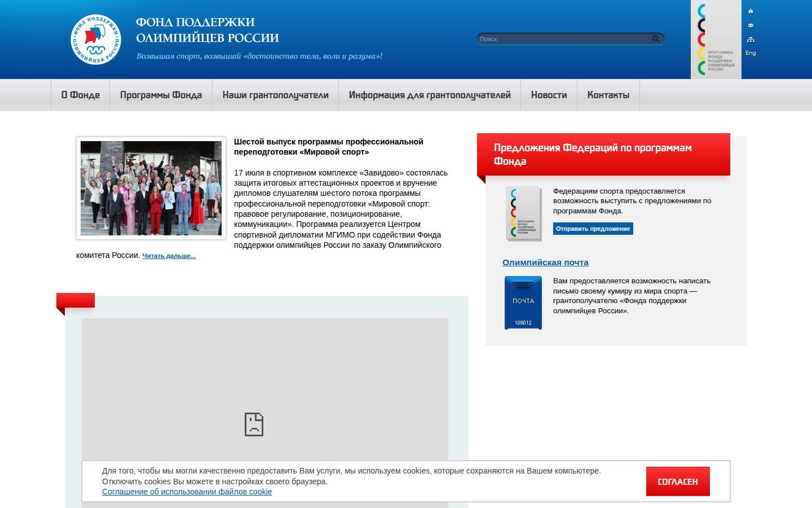This screenshot has height=508, width=812.
Task: Go to Наши грантополучатели menu
Action: click(x=275, y=95)
